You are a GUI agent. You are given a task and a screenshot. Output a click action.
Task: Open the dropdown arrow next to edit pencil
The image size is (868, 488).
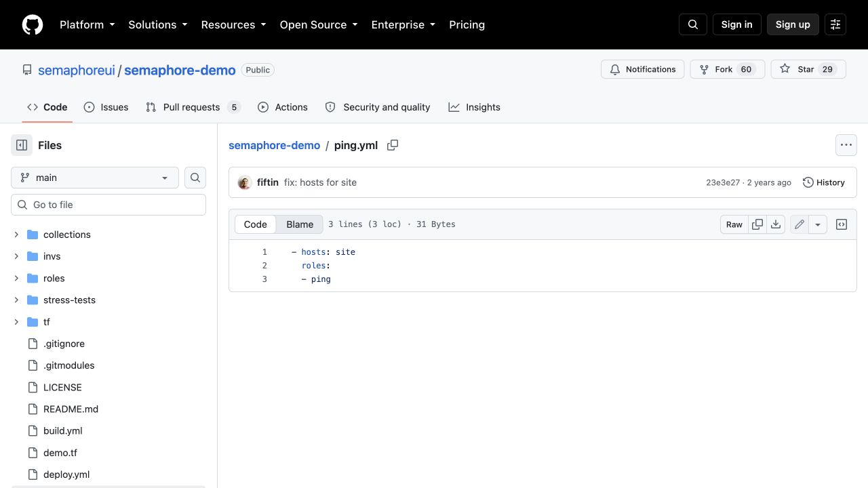coord(818,224)
